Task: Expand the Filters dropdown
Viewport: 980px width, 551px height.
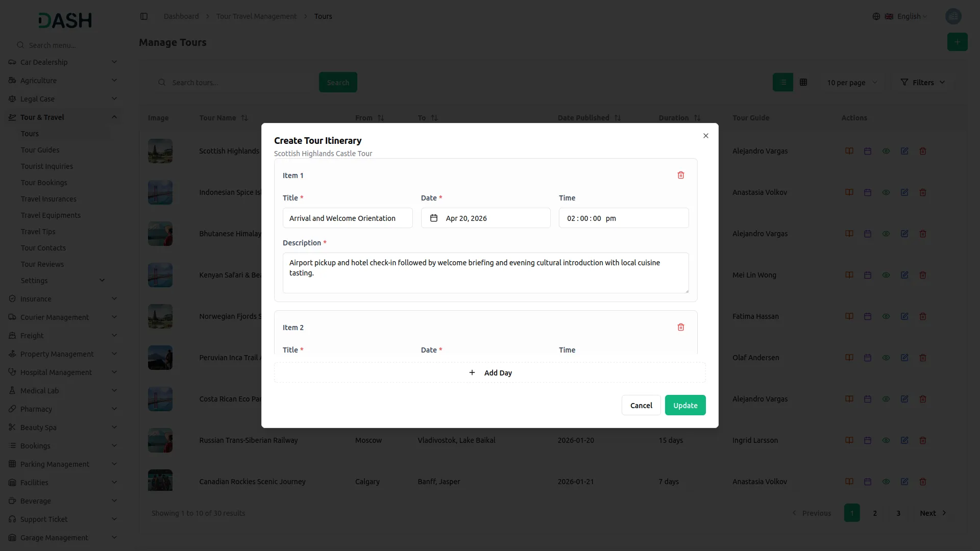Action: point(923,82)
